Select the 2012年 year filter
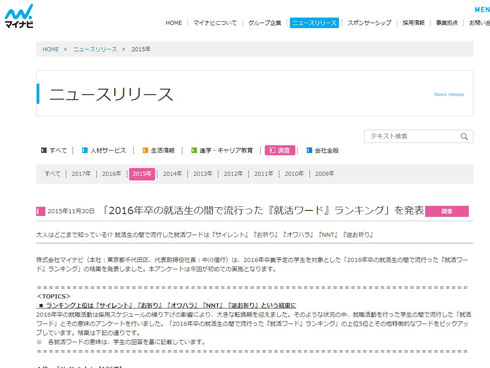Screen dimensions: 490x368 coord(233,174)
